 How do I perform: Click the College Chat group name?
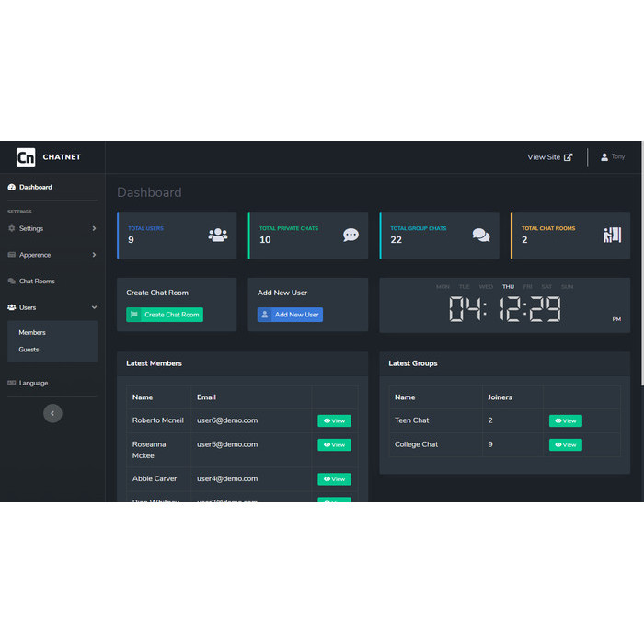[416, 444]
